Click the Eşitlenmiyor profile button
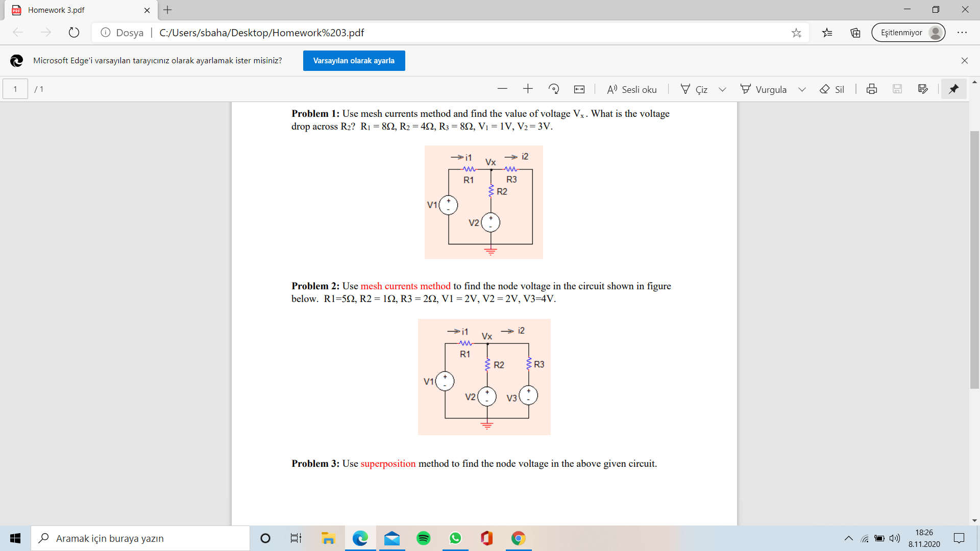The height and width of the screenshot is (551, 980). 908,33
